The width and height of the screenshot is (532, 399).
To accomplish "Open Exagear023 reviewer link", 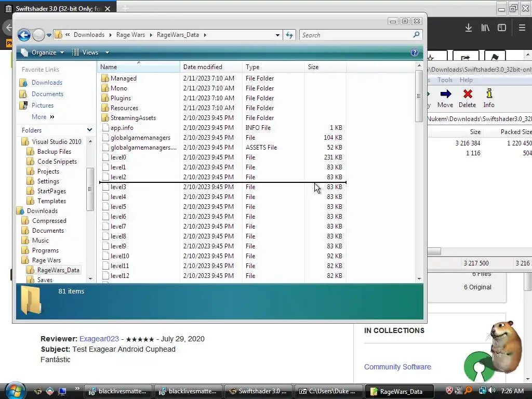I will click(x=99, y=339).
